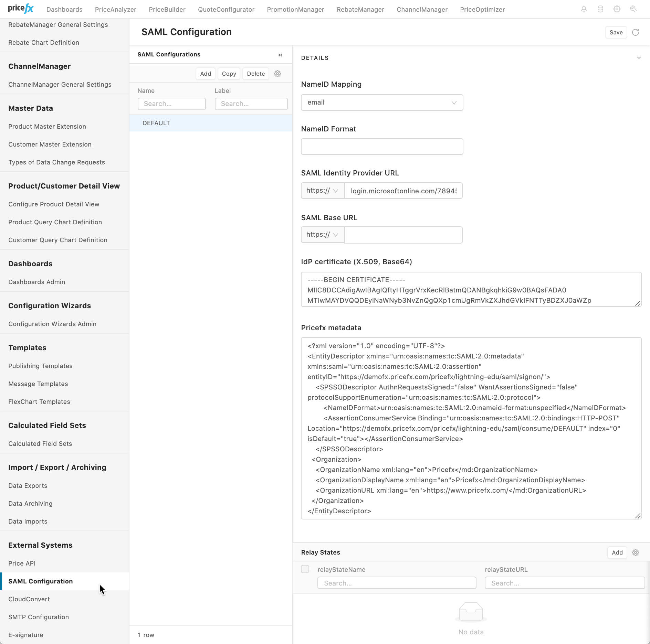Switch to the PriceOptimizer module

coord(482,9)
